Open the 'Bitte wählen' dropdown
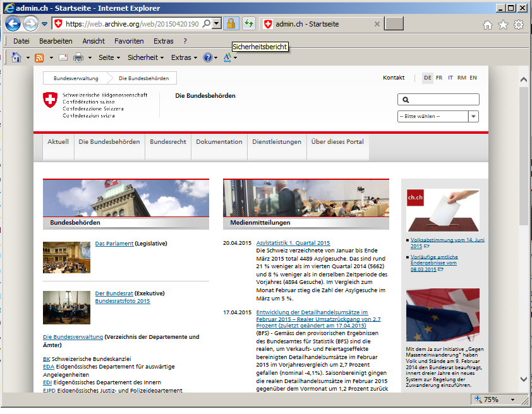Viewport: 532px width, 414px height. (438, 116)
